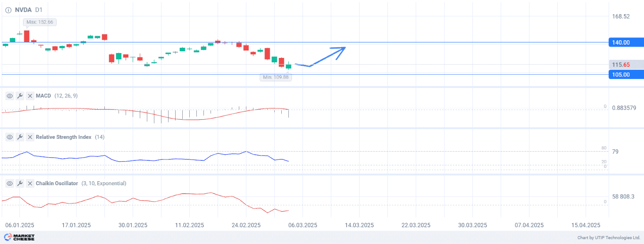The height and width of the screenshot is (244, 644).
Task: Toggle MACD indicator visibility eye
Action: 9,95
